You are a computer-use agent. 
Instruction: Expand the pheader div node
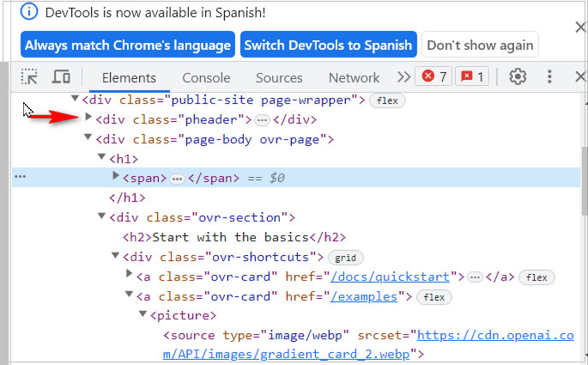89,119
